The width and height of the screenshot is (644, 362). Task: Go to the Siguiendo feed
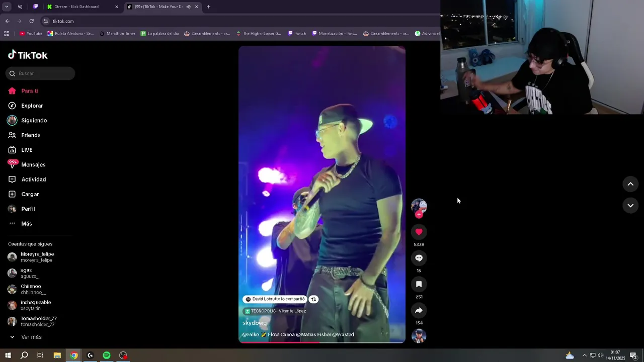pos(28,121)
